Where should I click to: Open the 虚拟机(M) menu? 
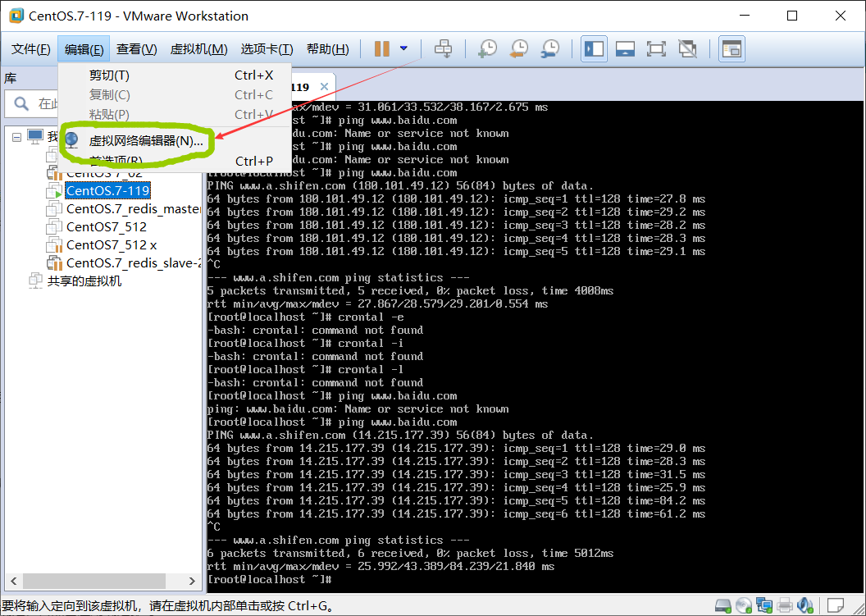(x=198, y=49)
